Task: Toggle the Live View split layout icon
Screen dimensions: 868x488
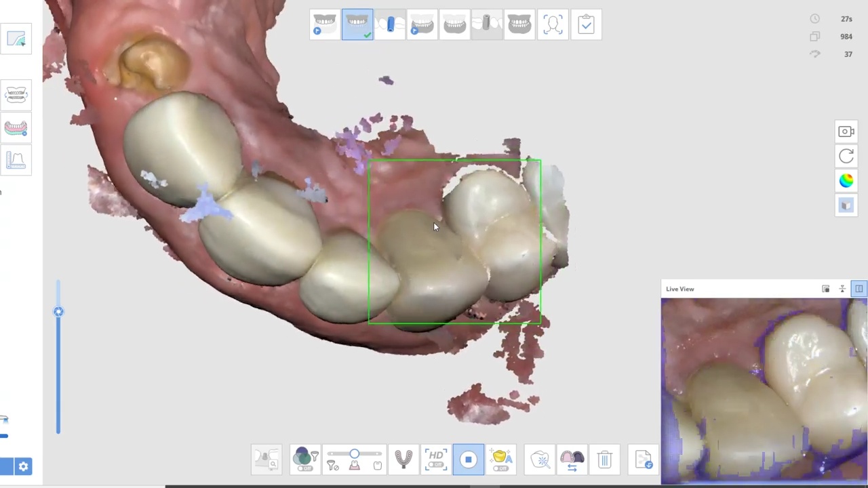Action: pyautogui.click(x=859, y=289)
